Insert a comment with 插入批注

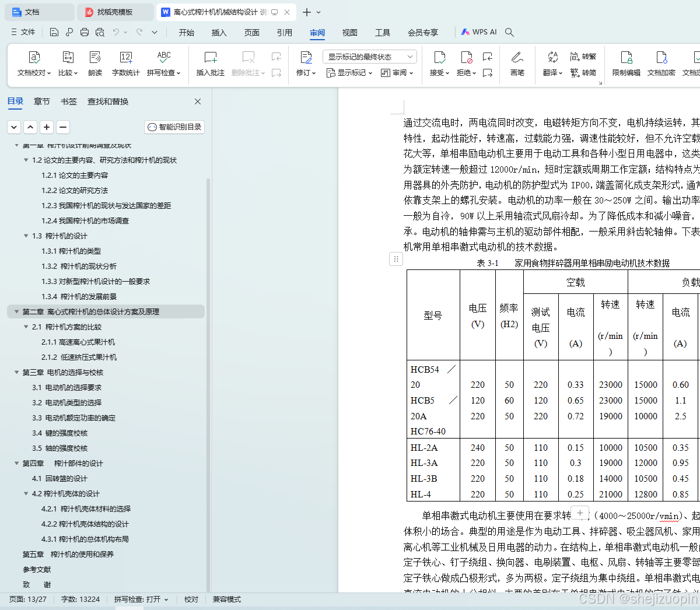(x=211, y=63)
